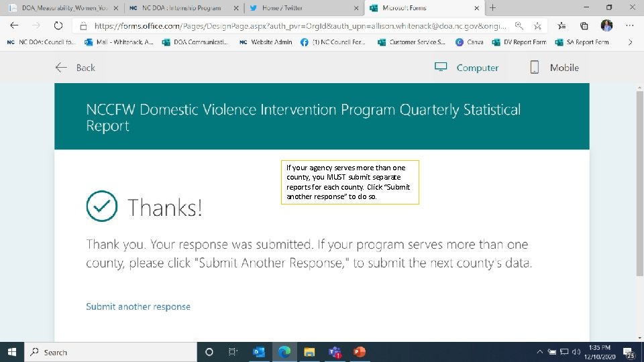
Task: Open DOA Communications bookmark
Action: (x=195, y=42)
